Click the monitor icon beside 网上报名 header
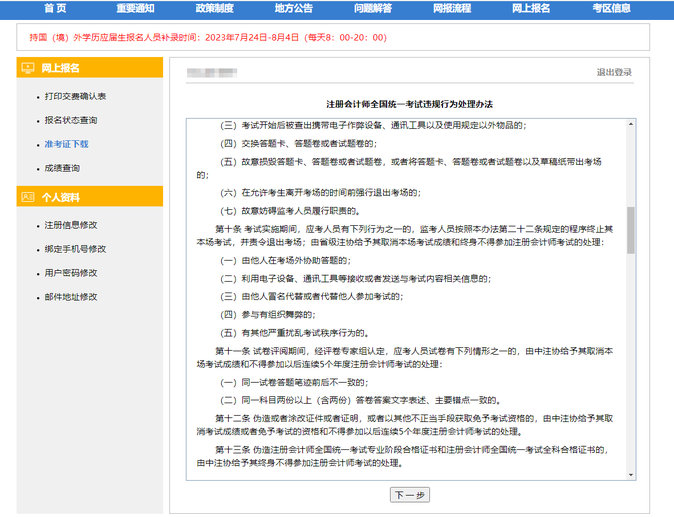This screenshot has height=517, width=674. pyautogui.click(x=28, y=68)
